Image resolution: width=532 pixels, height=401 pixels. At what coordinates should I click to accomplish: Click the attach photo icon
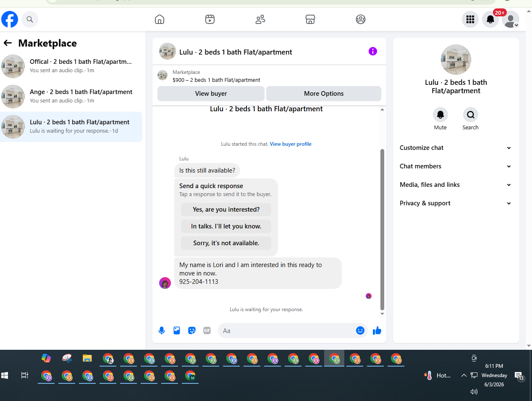(x=177, y=330)
